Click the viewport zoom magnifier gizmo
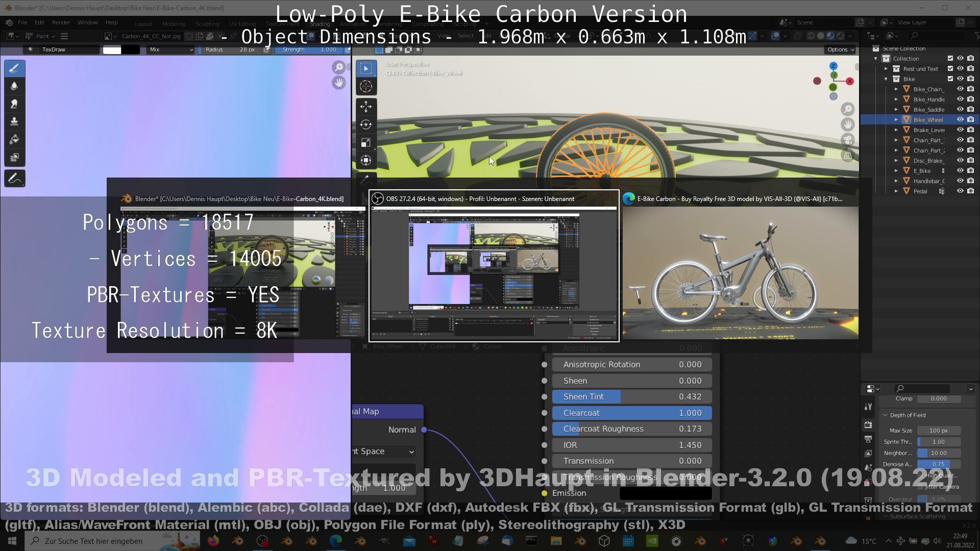Screen dimensions: 980x551 (x=848, y=109)
